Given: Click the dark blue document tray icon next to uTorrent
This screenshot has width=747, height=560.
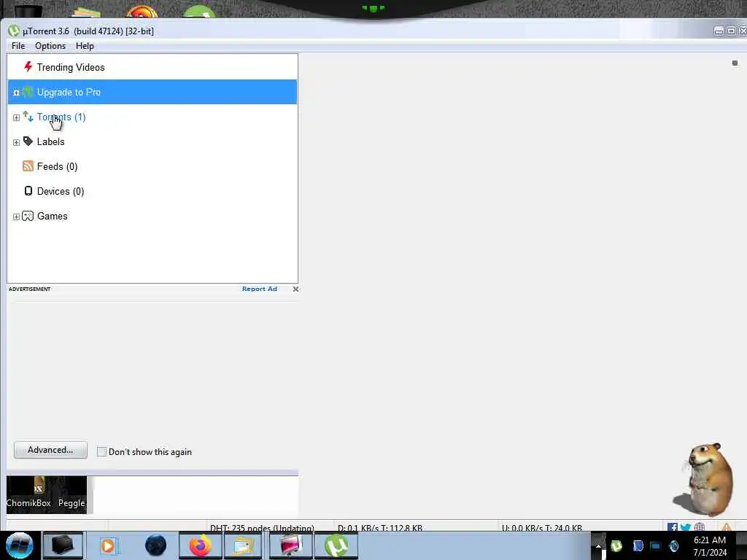Looking at the screenshot, I should click(x=638, y=545).
